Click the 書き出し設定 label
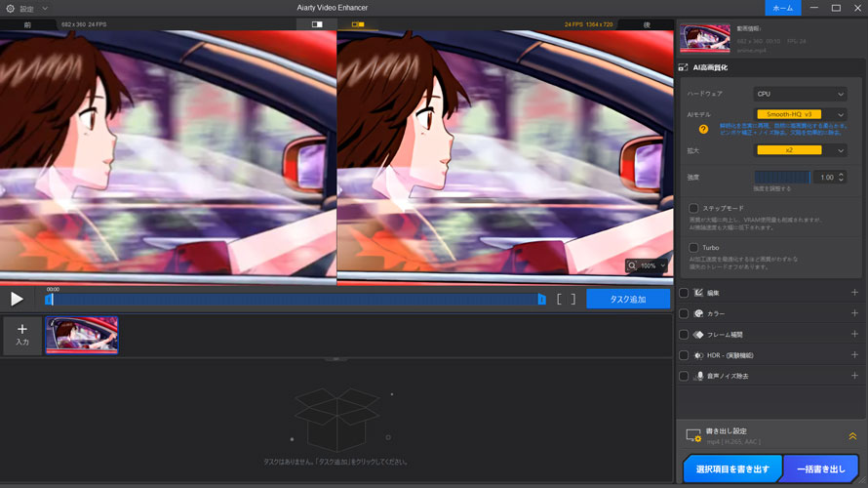Screen dimensions: 868x488 click(x=727, y=431)
